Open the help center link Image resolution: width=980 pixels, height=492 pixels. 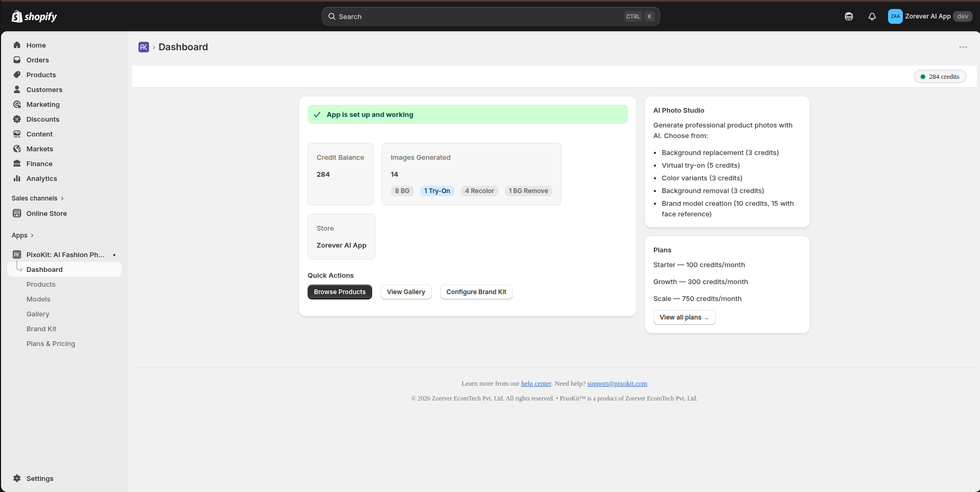[x=536, y=384]
